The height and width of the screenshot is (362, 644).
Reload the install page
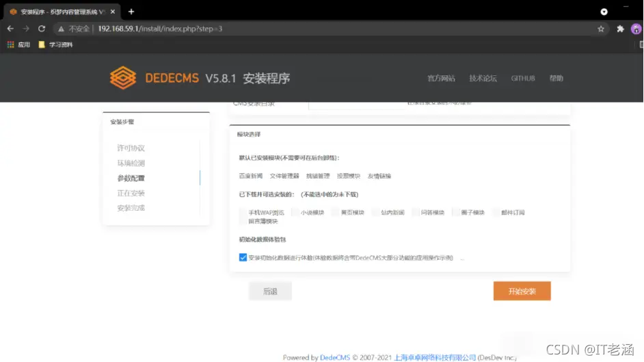click(42, 29)
